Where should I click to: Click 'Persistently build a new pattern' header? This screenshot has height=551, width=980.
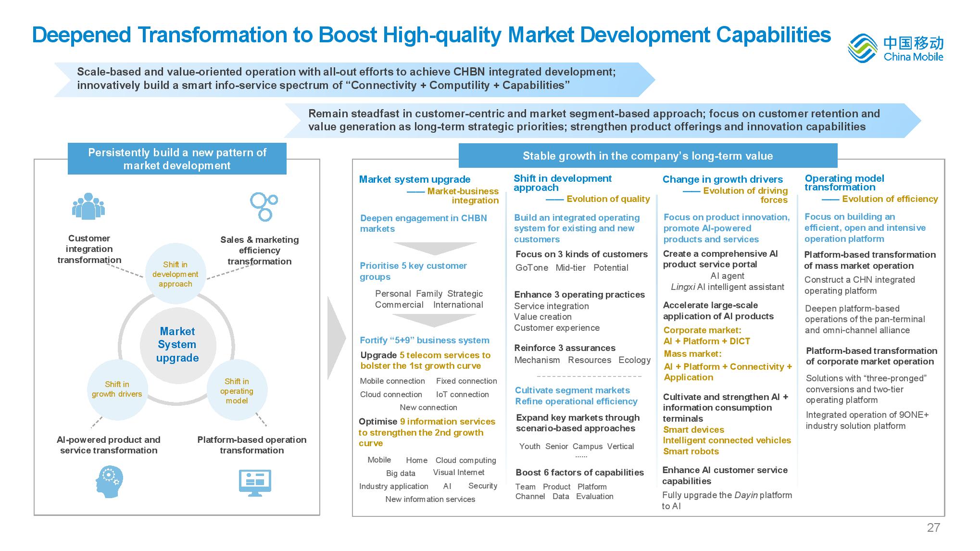tap(177, 159)
